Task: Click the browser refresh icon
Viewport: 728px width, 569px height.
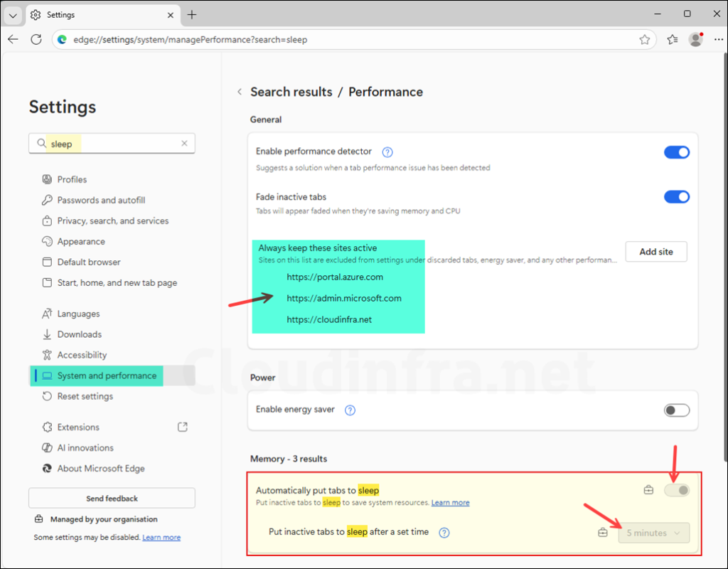Action: click(x=36, y=40)
